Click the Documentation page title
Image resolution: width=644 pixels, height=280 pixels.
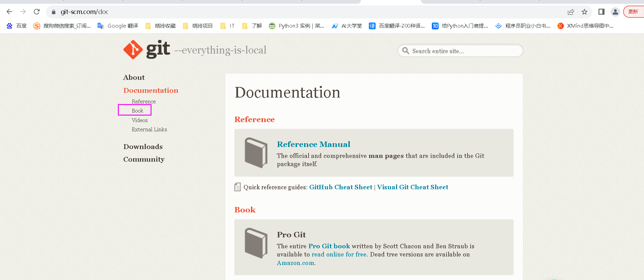pos(287,92)
